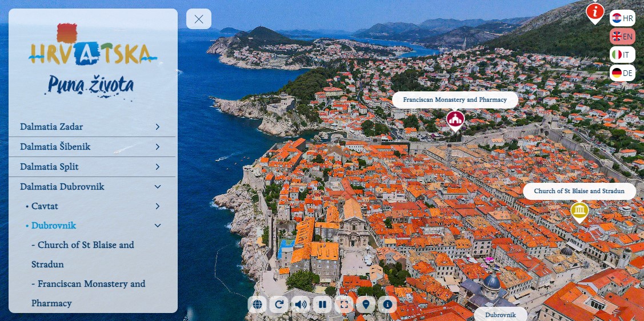Open Church of St Blaise and Stradun in menu

[82, 255]
